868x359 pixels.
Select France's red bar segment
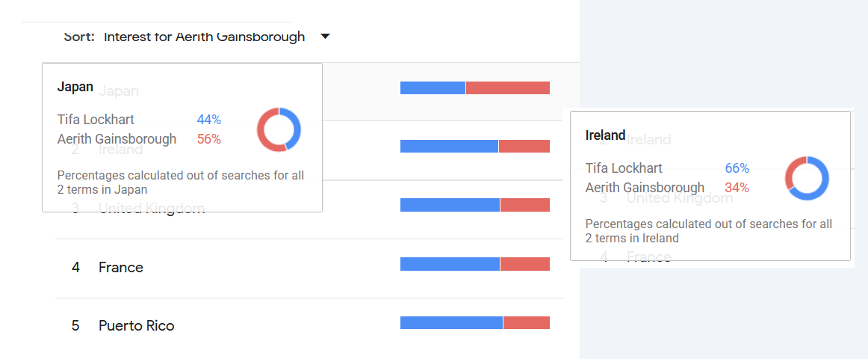(525, 264)
